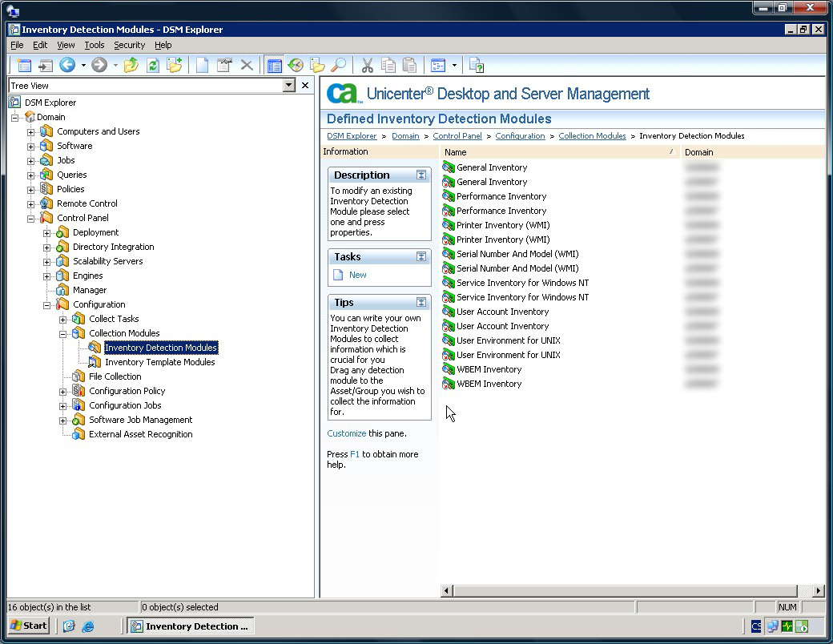Click the Back arrow toolbar button
This screenshot has height=644, width=833.
click(x=67, y=66)
